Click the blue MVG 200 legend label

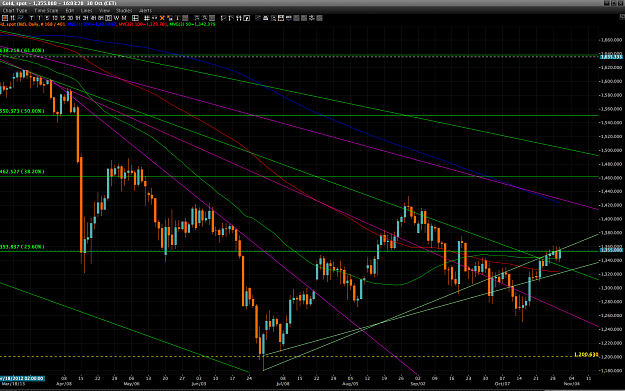(x=92, y=24)
